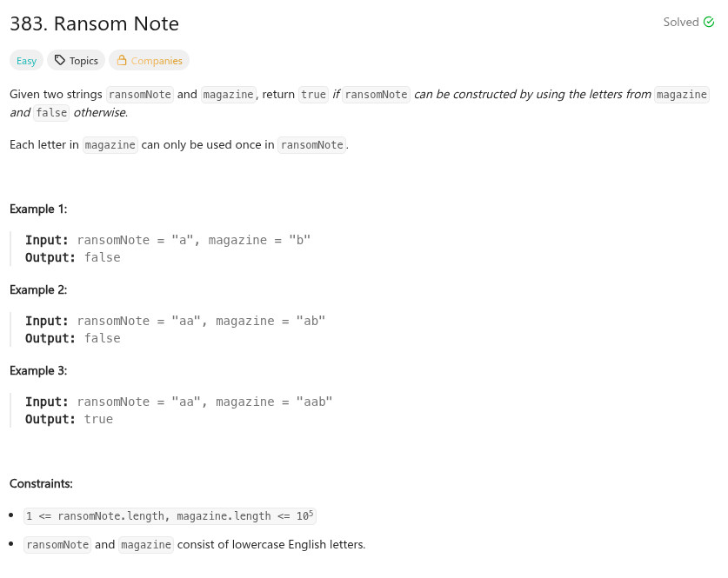
Task: Click the tag icon in the Topics button
Action: (59, 61)
